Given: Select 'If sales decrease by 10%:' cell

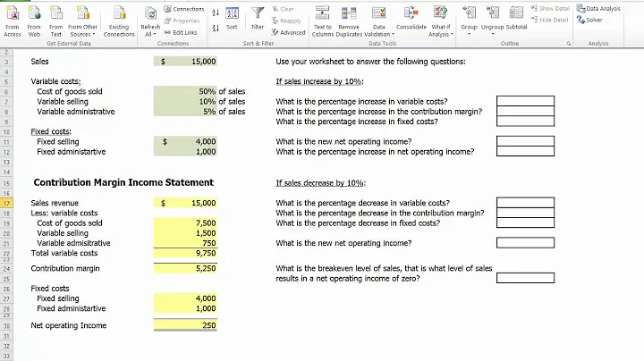Looking at the screenshot, I should tap(321, 183).
